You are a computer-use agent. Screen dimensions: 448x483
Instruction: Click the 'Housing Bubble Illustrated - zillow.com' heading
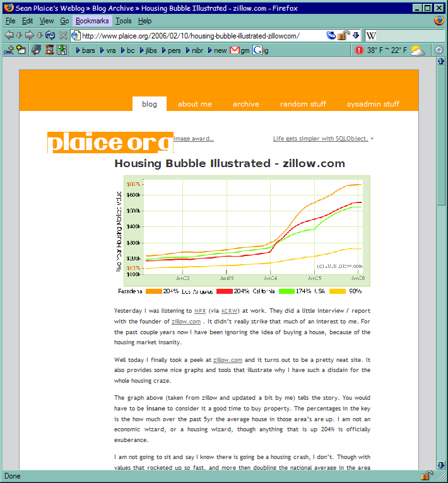coord(230,163)
